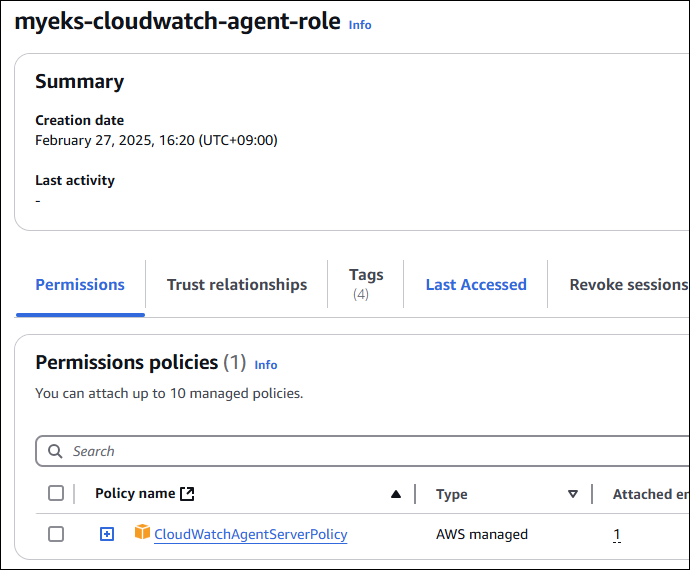Switch to the Trust relationships tab

237,285
